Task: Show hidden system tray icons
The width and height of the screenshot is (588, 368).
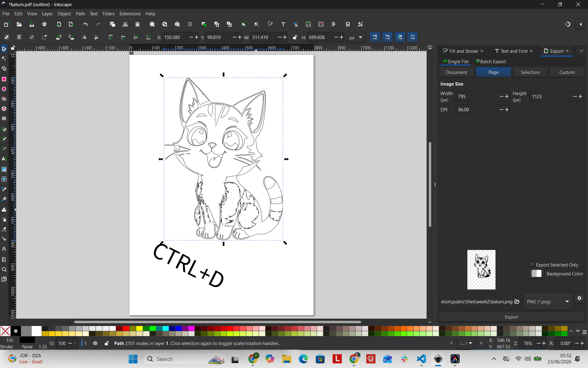Action: tap(494, 359)
